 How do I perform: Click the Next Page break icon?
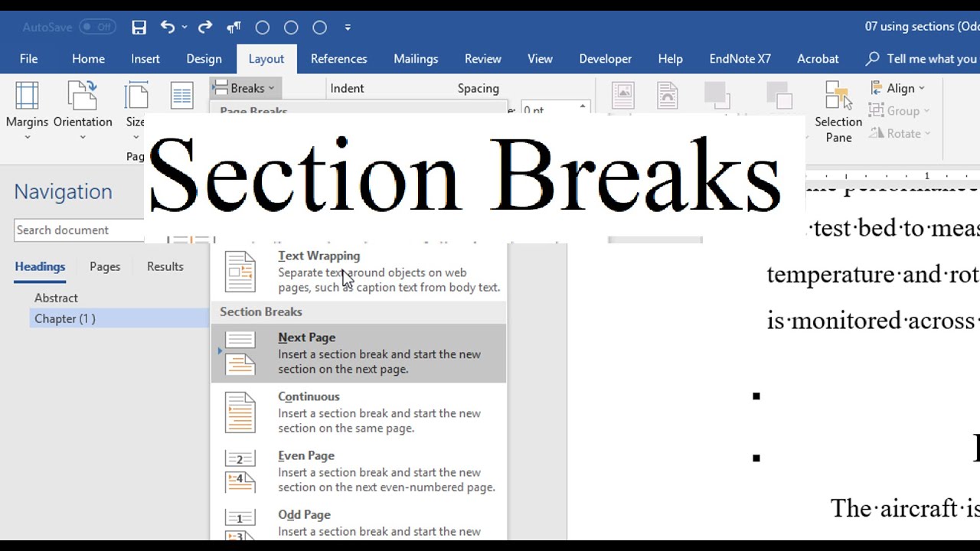[240, 354]
